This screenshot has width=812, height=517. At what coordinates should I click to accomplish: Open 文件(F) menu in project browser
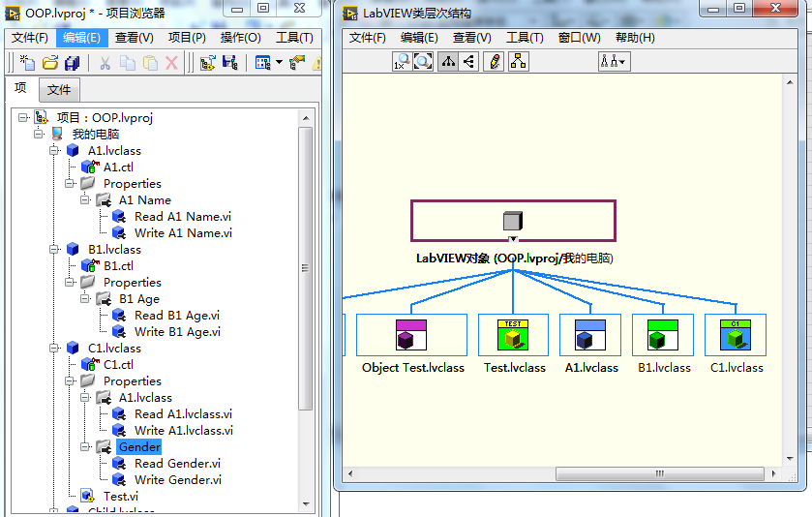[30, 38]
